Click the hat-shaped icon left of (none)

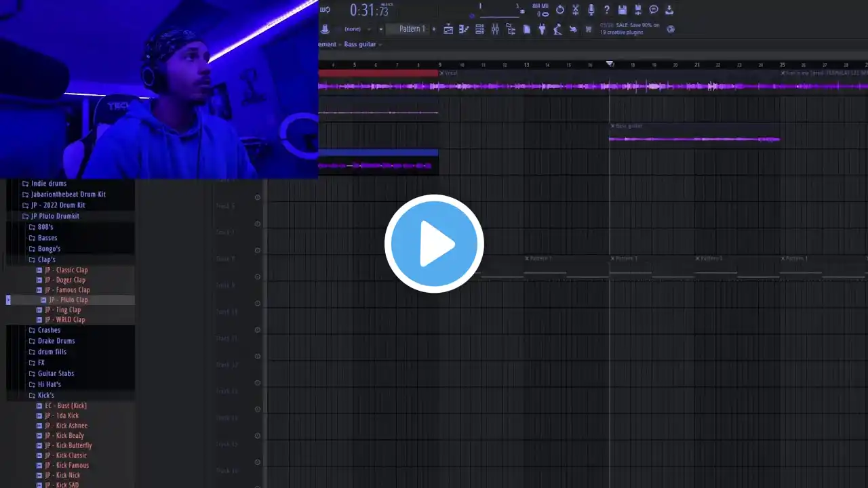point(325,29)
